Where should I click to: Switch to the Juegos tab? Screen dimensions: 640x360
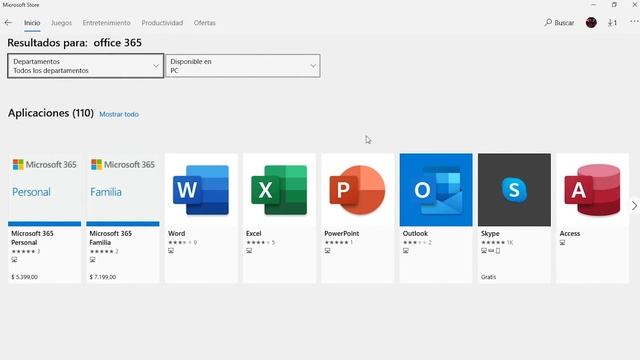tap(62, 23)
